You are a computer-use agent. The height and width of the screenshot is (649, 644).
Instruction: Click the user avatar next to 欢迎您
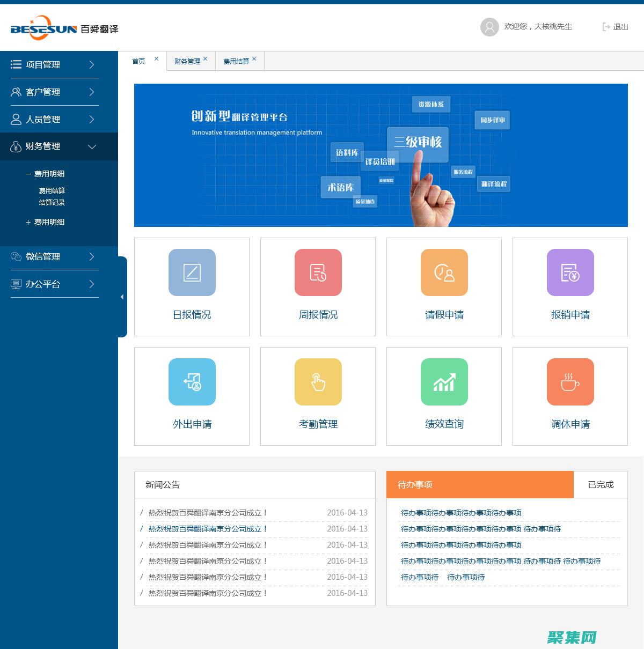(489, 27)
